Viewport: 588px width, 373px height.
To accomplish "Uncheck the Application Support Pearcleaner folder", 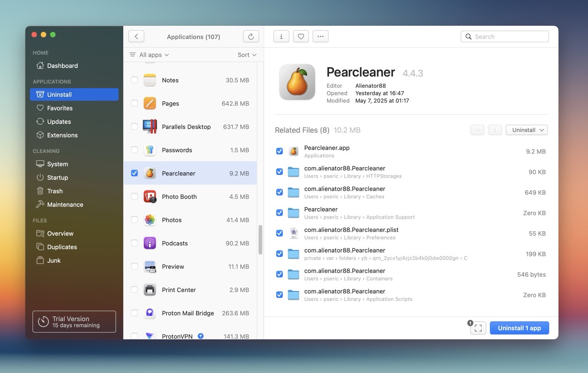I will click(x=279, y=213).
